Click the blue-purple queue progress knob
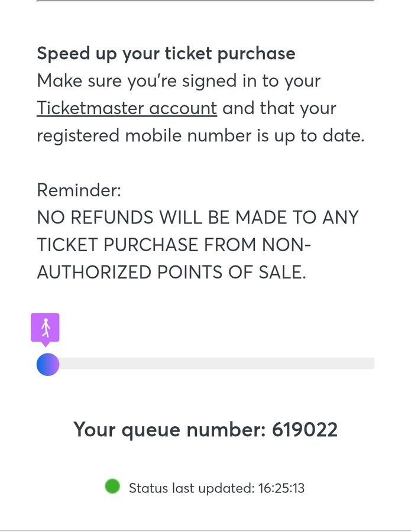 point(48,365)
